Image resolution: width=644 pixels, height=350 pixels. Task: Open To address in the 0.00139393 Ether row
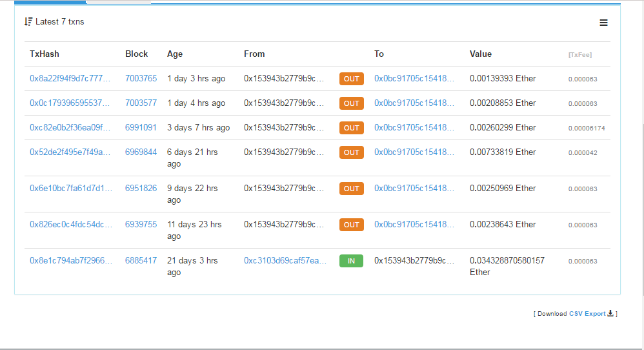(414, 79)
